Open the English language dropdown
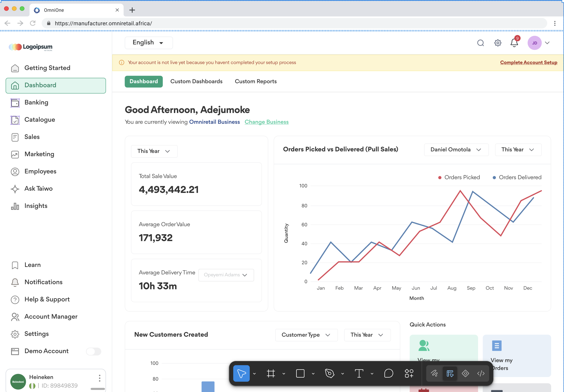The width and height of the screenshot is (564, 392). [149, 43]
